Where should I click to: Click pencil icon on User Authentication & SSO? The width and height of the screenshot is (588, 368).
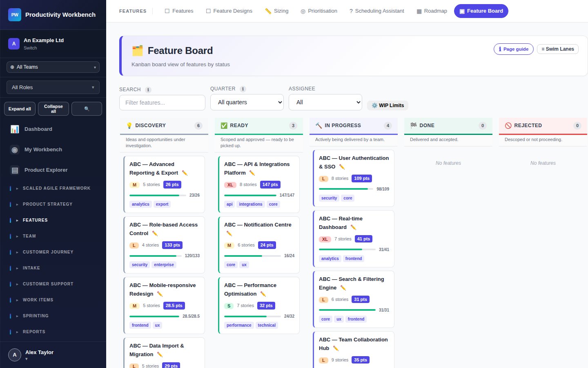(342, 167)
